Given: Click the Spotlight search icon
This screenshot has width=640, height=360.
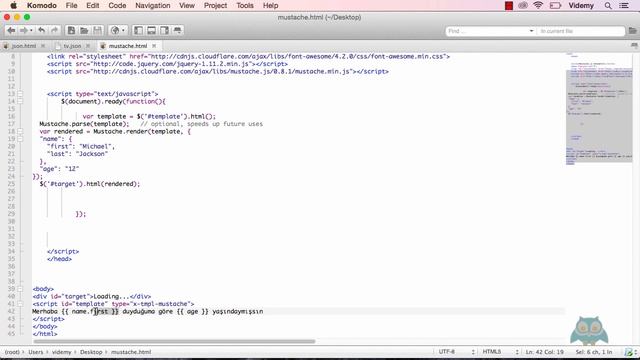Looking at the screenshot, I should click(608, 6).
